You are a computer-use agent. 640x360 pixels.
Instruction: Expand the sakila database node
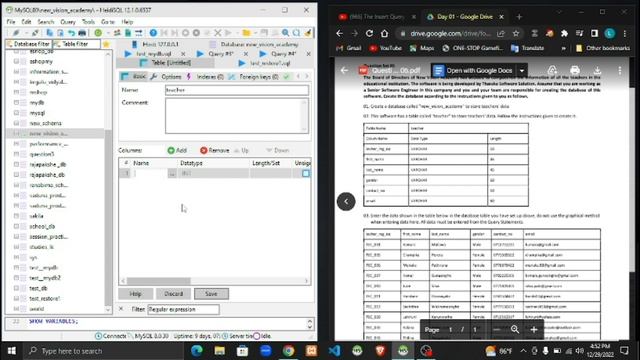tap(16, 216)
